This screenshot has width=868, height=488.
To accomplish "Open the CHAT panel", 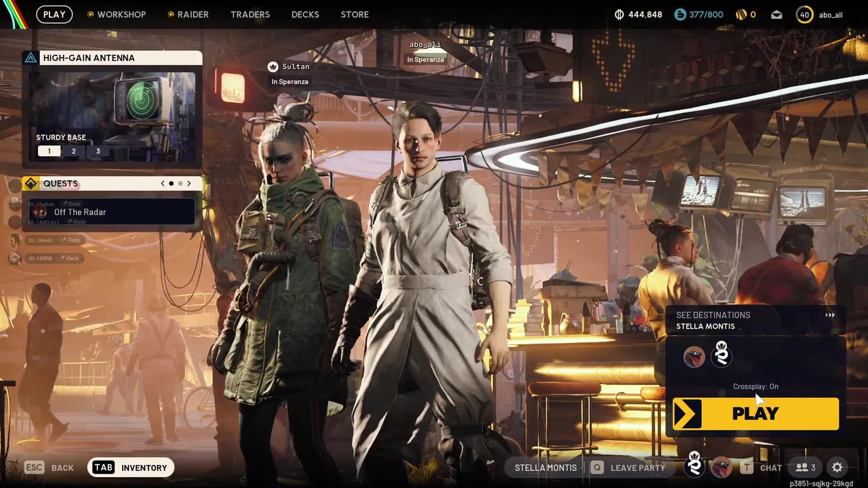I will (771, 468).
